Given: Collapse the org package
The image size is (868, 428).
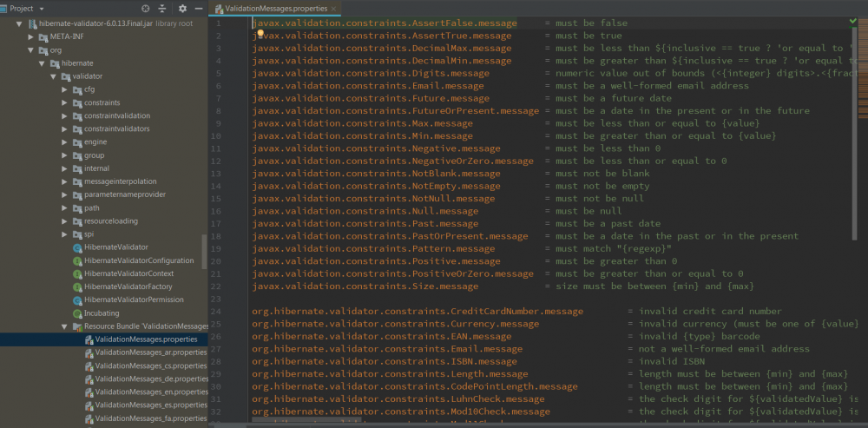Looking at the screenshot, I should tap(31, 49).
